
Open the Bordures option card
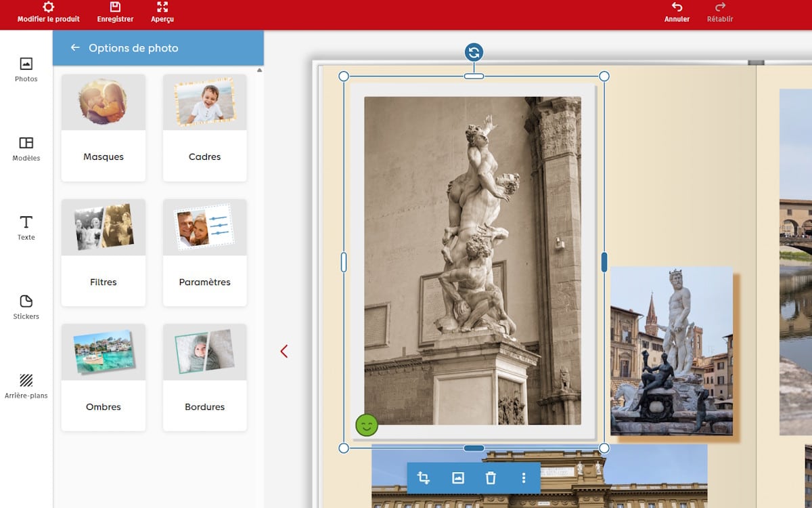click(x=205, y=377)
